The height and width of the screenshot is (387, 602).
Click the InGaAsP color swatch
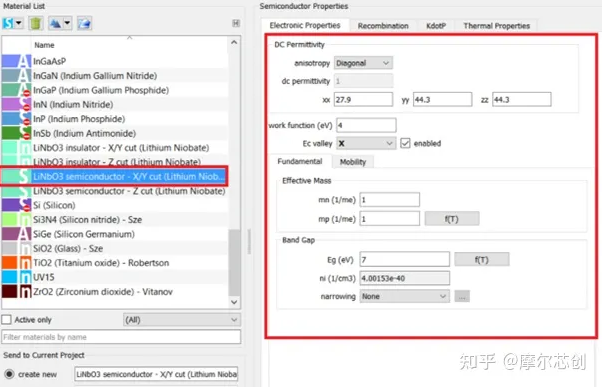pyautogui.click(x=10, y=61)
